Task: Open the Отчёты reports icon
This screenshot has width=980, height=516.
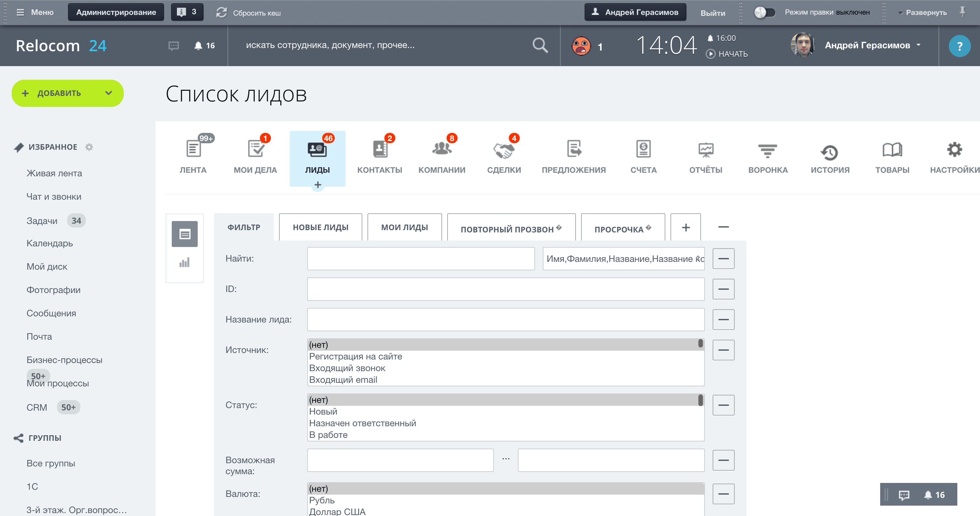Action: [x=706, y=150]
